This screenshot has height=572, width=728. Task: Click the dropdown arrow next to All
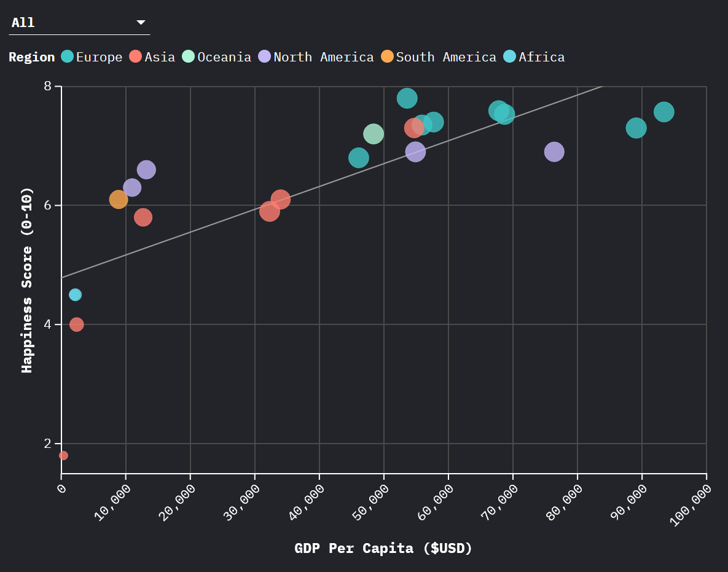tap(141, 22)
